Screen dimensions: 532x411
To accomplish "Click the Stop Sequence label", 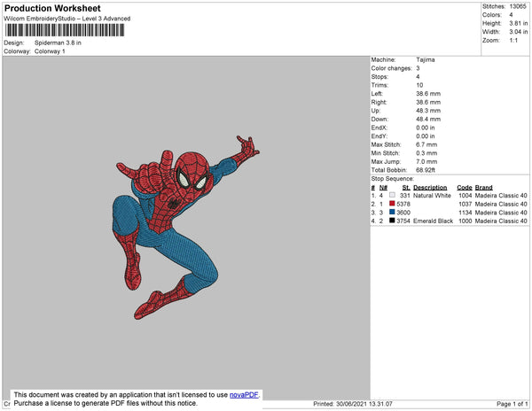I will click(393, 179).
